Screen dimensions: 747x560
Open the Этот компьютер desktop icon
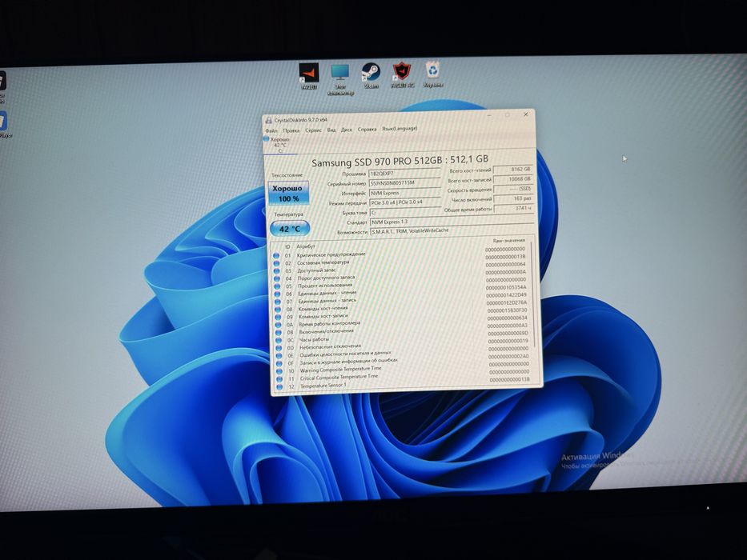pyautogui.click(x=340, y=79)
